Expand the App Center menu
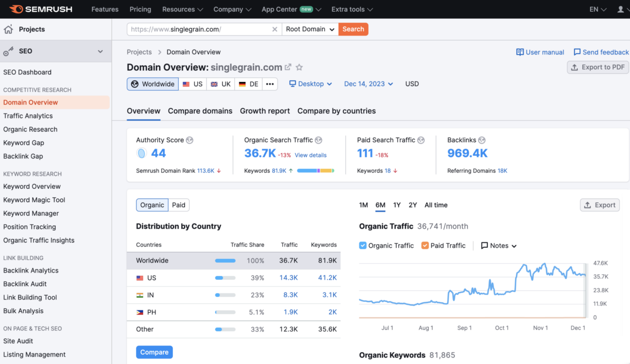This screenshot has width=630, height=364. (291, 9)
